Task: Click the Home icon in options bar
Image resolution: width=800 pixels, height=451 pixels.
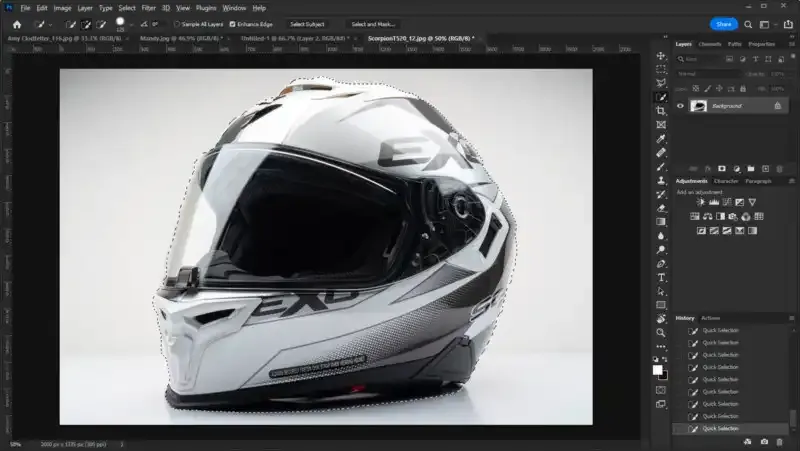Action: pos(17,24)
